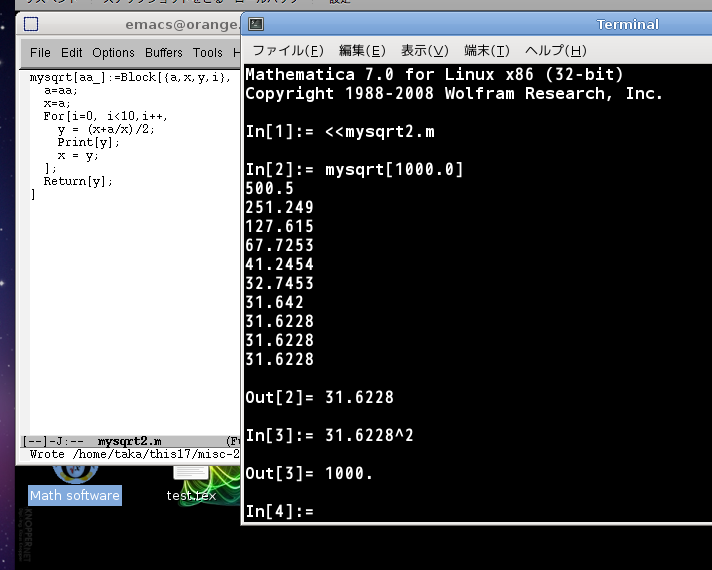Click the 'For[i=0, i<10,i++,' line
The height and width of the screenshot is (570, 712).
pyautogui.click(x=105, y=116)
